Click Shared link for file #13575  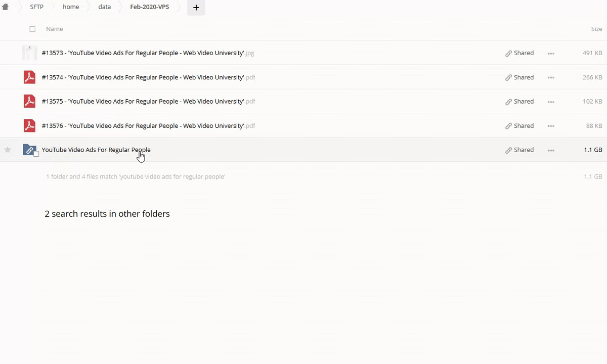tap(519, 101)
